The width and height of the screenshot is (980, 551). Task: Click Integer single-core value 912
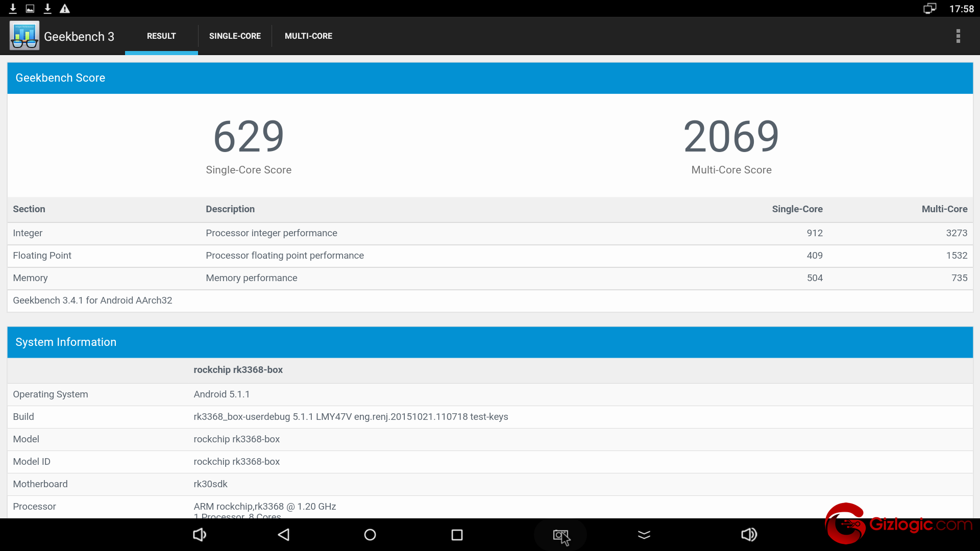[x=815, y=233]
